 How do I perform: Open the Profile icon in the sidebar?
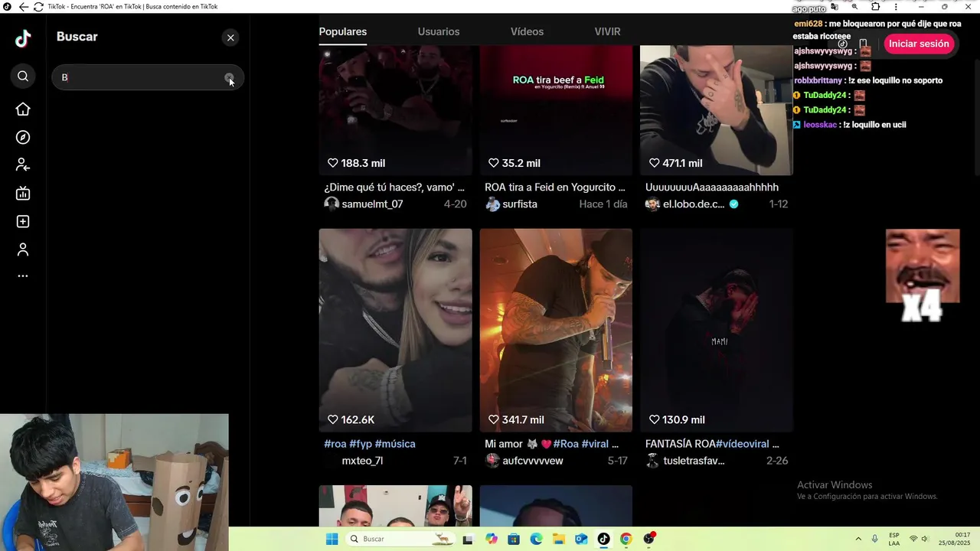tap(23, 249)
